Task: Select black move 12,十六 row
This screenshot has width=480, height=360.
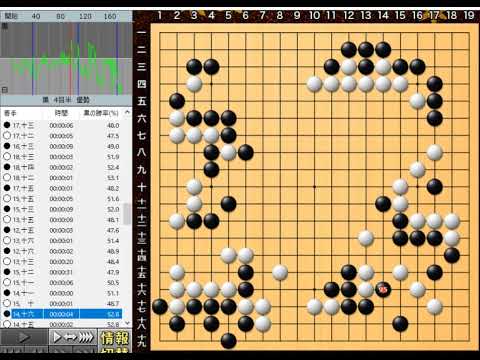Action: tap(62, 251)
